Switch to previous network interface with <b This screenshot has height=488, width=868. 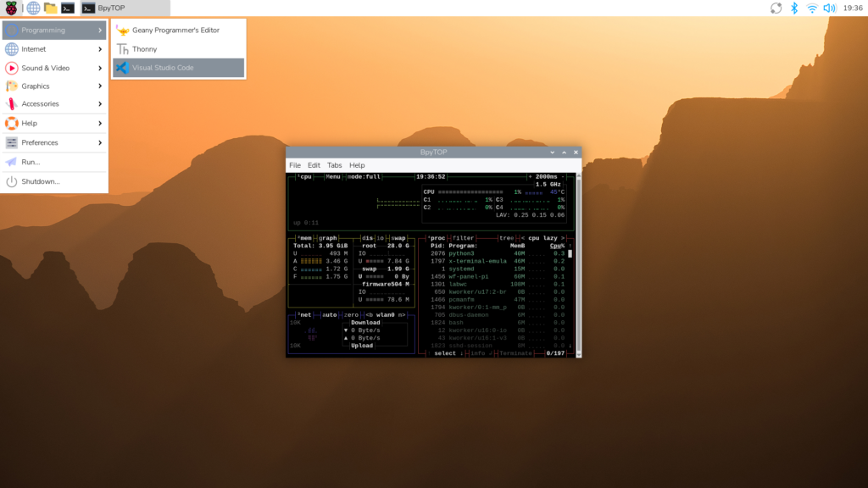tap(370, 315)
